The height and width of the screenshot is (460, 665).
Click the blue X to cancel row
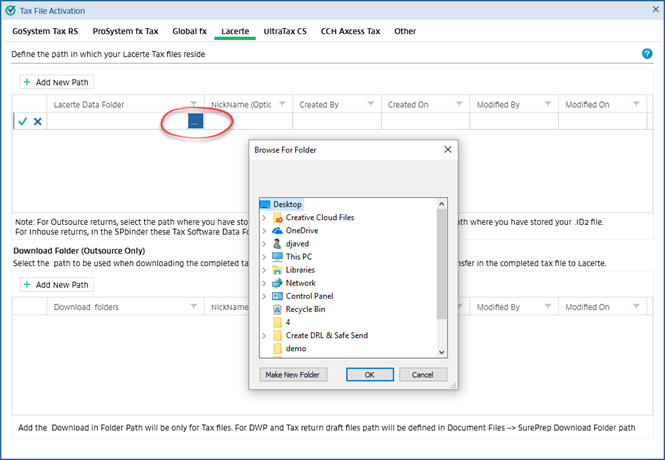tap(38, 121)
